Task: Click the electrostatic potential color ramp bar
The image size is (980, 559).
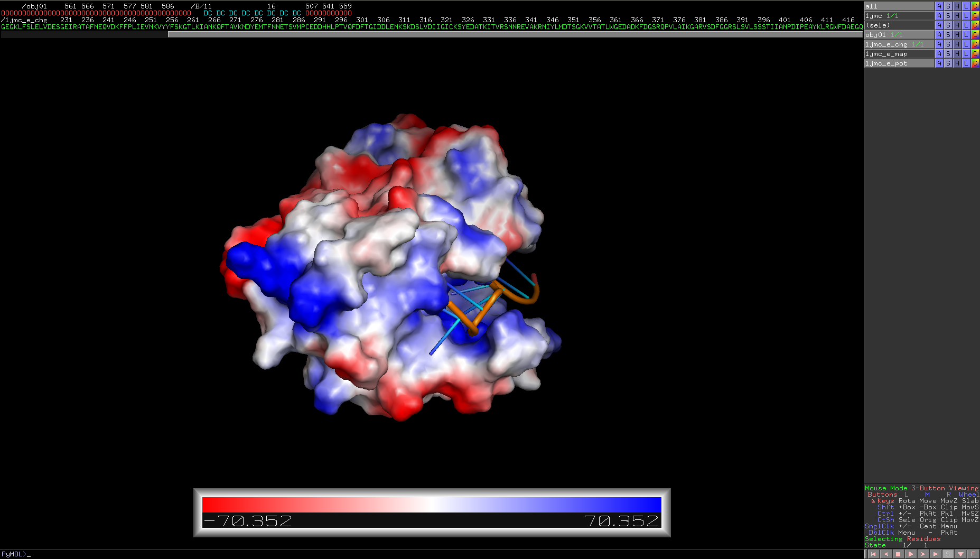Action: coord(432,504)
